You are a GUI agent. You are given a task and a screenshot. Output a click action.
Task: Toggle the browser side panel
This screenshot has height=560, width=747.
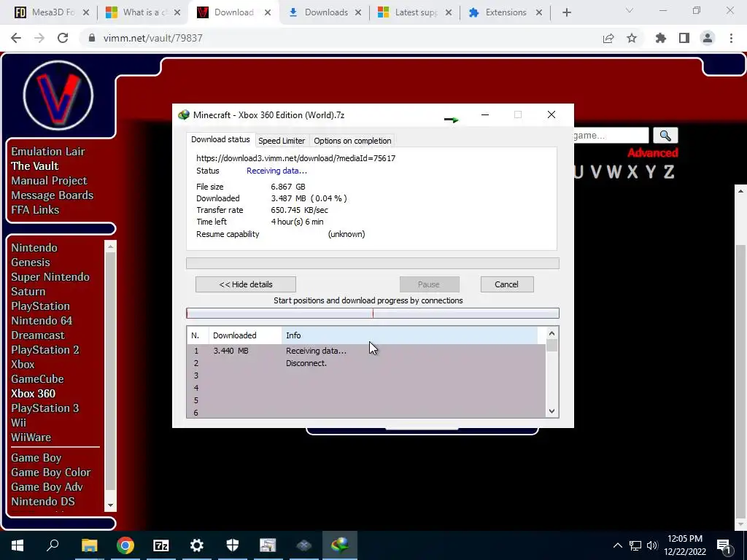(x=684, y=38)
